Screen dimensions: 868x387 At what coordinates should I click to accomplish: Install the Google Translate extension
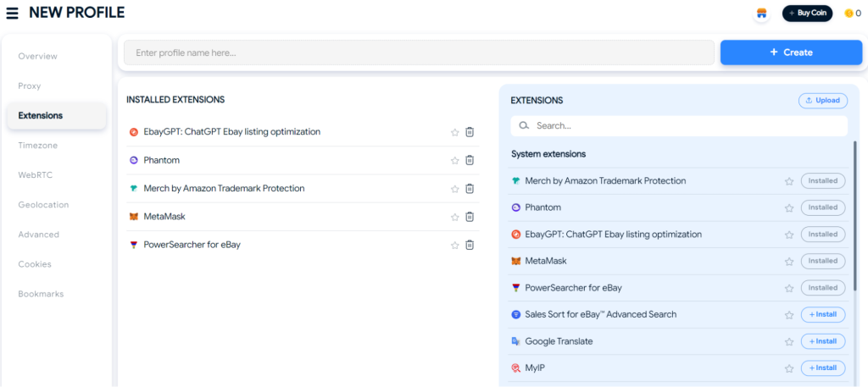[823, 341]
